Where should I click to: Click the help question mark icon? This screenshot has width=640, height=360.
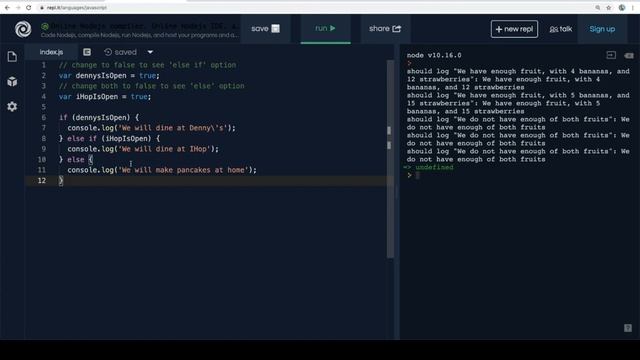[628, 328]
